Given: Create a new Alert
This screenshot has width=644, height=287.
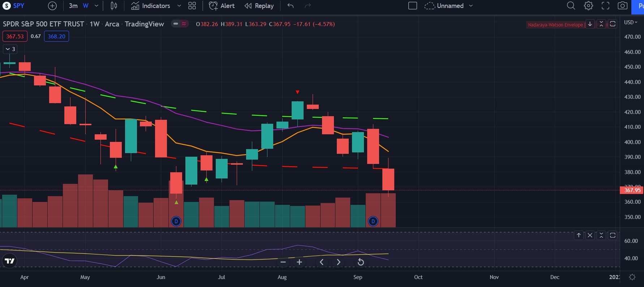Looking at the screenshot, I should 222,6.
